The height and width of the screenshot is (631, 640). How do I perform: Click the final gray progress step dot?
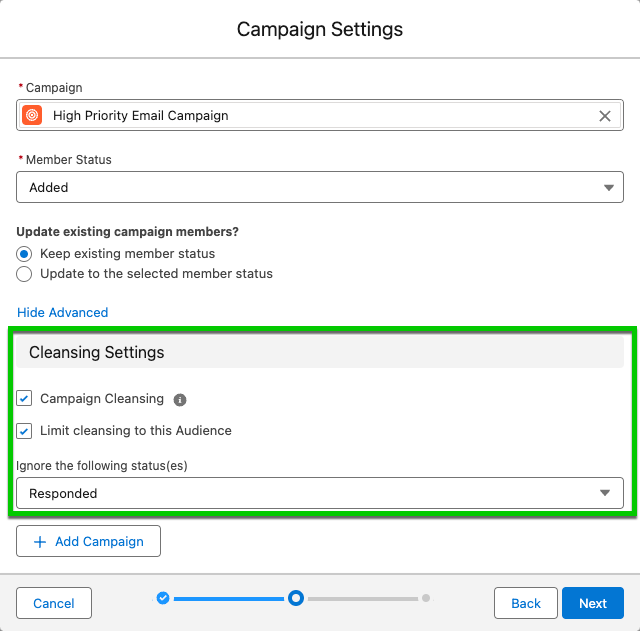pyautogui.click(x=426, y=598)
